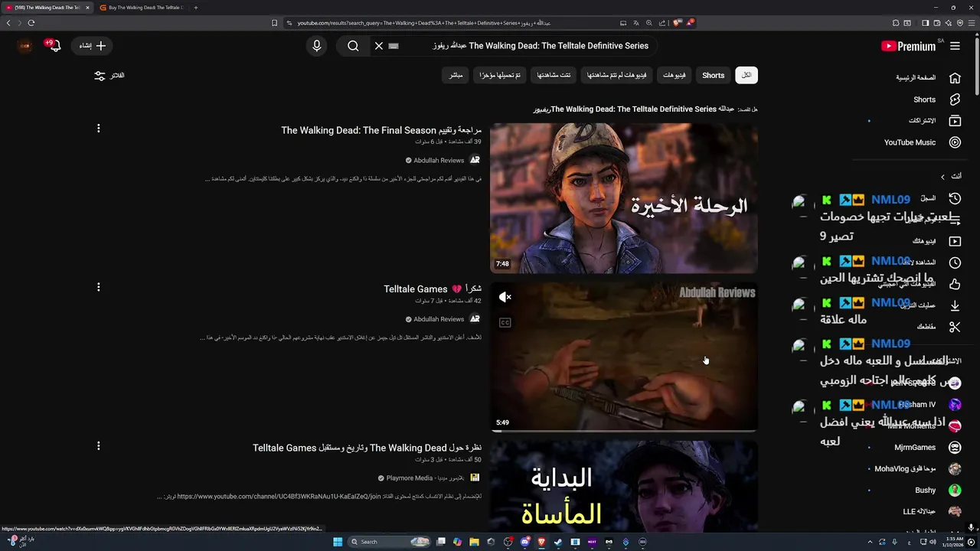Select the 'الكل' filter chip
Viewport: 980px width, 551px height.
coord(746,75)
